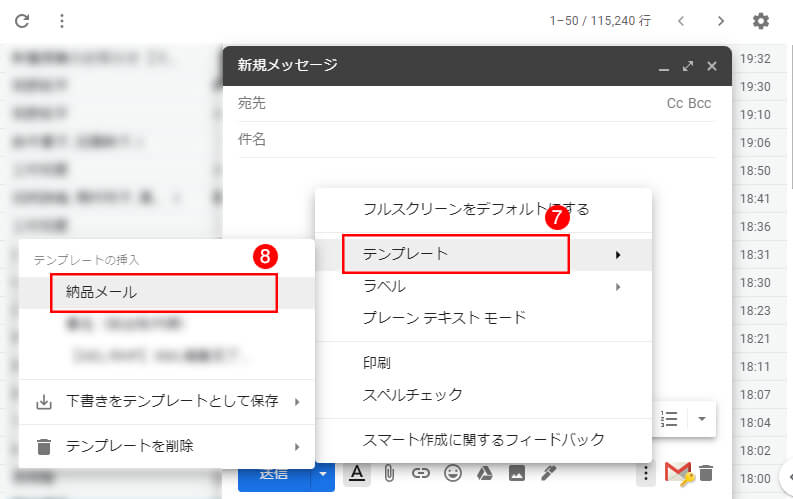Open Gmail settings gear
793x499 pixels.
[x=761, y=21]
